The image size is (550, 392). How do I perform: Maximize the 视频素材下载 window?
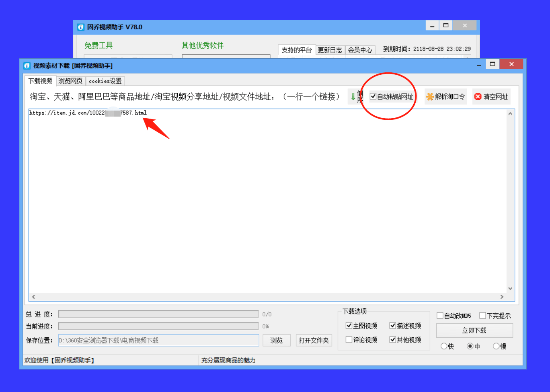[492, 64]
